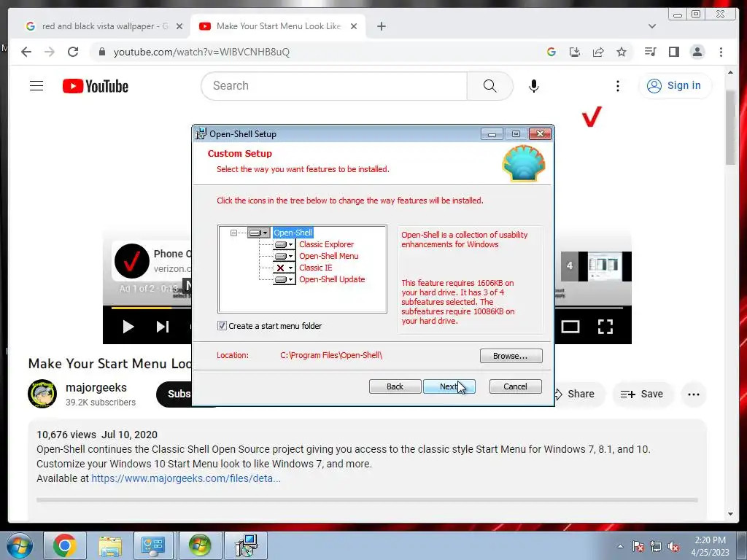Switch video to theater mode
747x560 pixels.
pos(570,327)
